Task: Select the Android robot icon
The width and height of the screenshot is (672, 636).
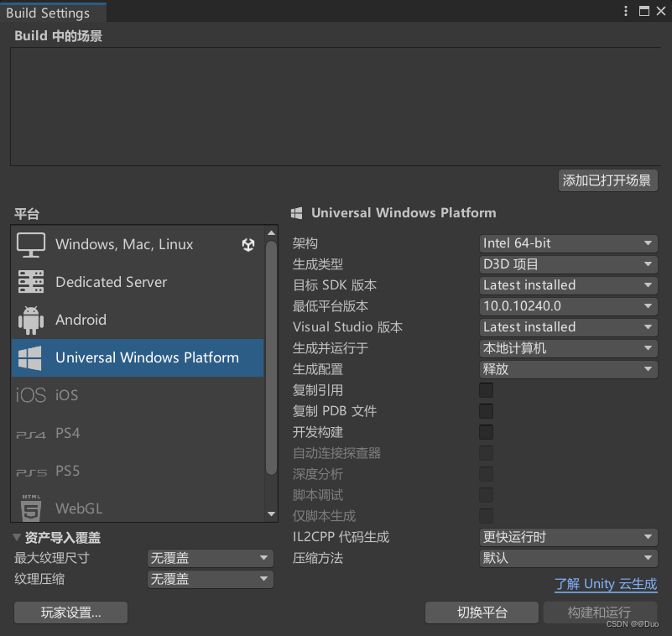Action: click(31, 320)
